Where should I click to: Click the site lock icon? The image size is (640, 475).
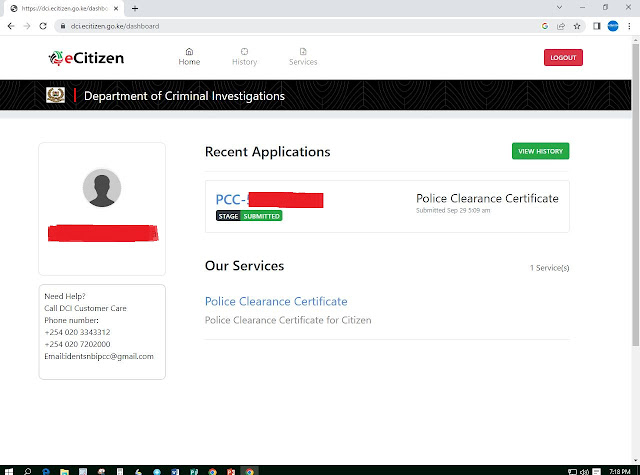point(63,26)
